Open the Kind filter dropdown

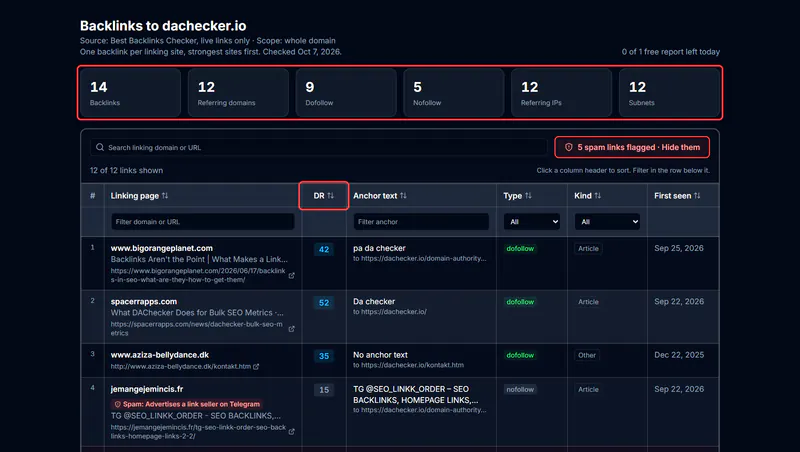coord(607,221)
